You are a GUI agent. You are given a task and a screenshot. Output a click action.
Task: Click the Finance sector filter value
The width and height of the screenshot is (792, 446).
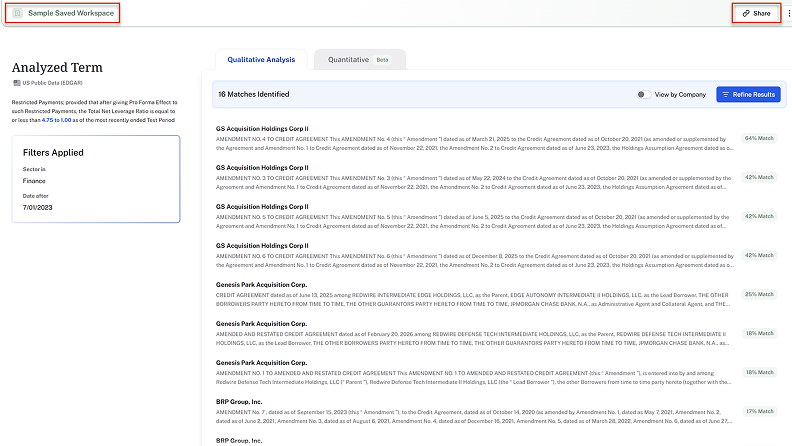[34, 181]
